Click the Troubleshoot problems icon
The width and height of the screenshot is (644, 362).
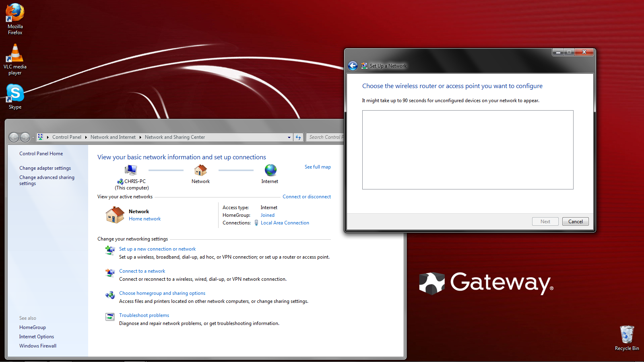click(x=110, y=317)
